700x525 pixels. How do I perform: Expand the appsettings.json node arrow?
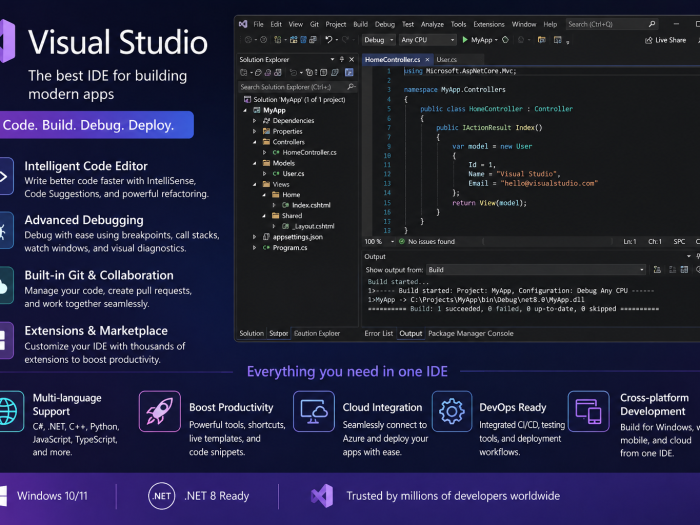tap(254, 237)
